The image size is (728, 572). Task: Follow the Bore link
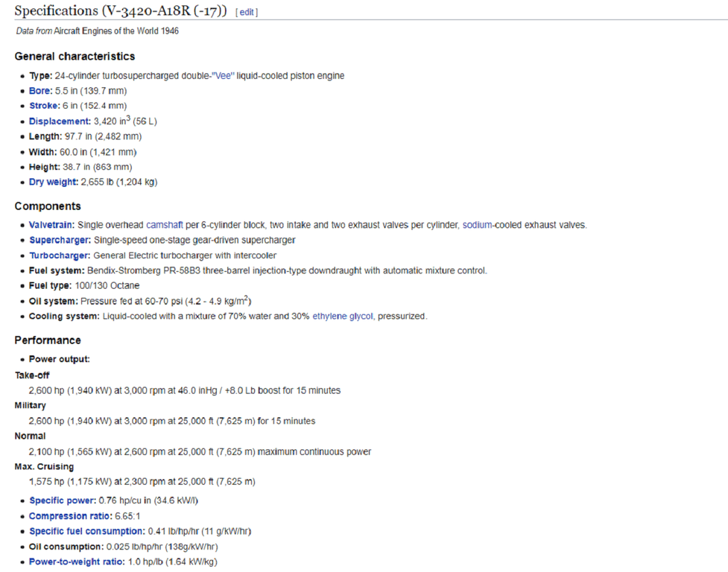(40, 91)
